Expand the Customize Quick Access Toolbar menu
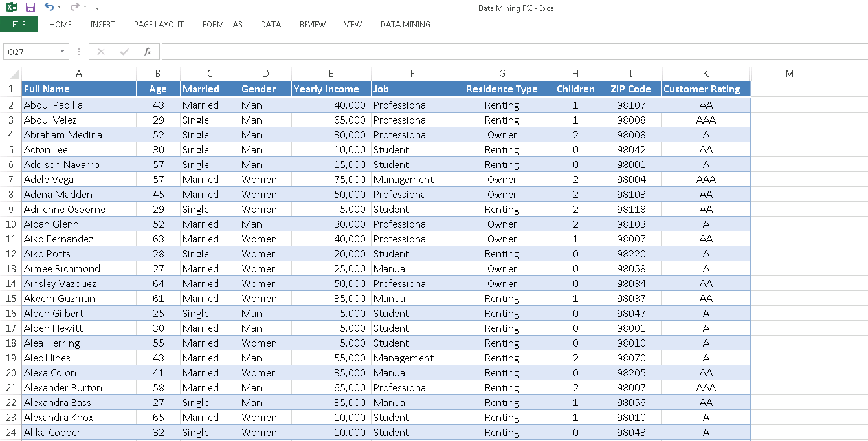 (98, 8)
